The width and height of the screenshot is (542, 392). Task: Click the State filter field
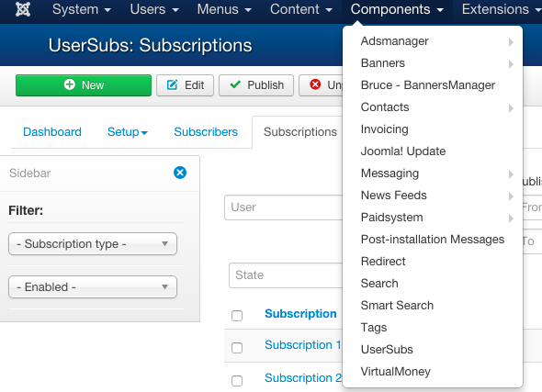tap(286, 274)
